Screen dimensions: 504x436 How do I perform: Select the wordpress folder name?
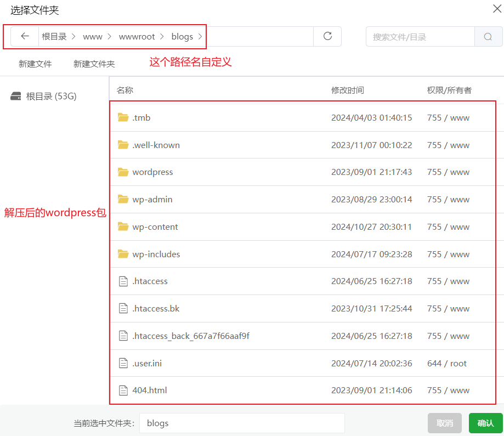pos(152,172)
